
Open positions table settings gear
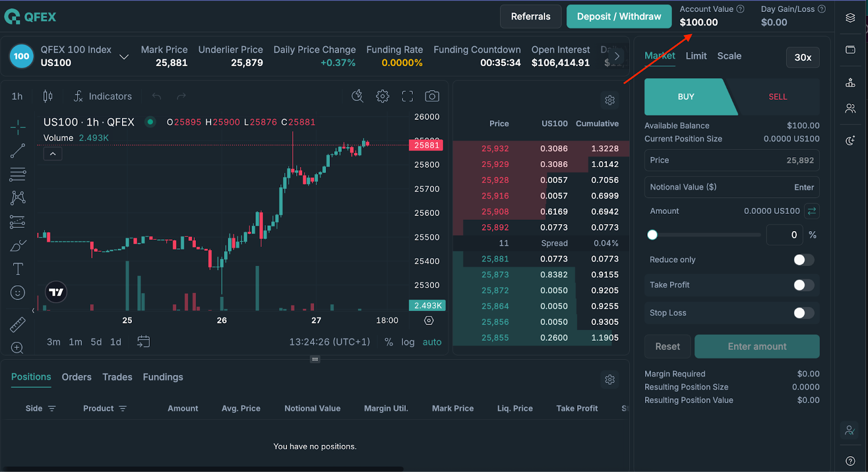click(x=610, y=380)
